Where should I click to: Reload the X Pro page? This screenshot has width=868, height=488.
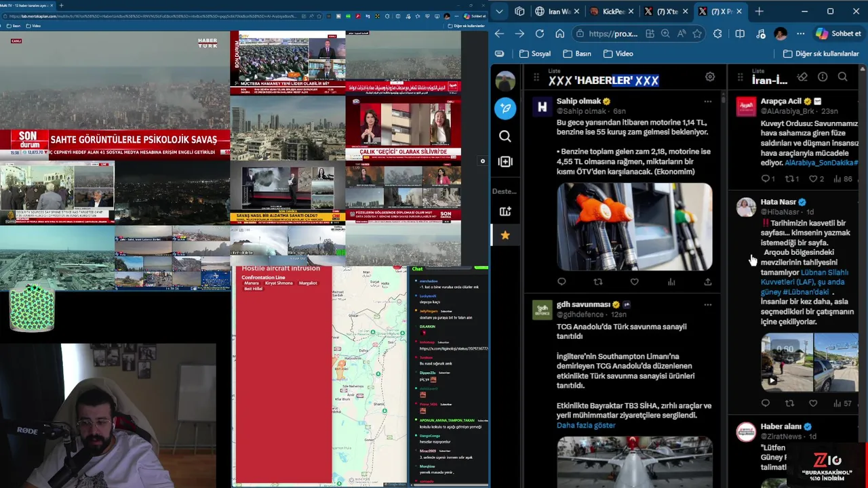pos(540,33)
